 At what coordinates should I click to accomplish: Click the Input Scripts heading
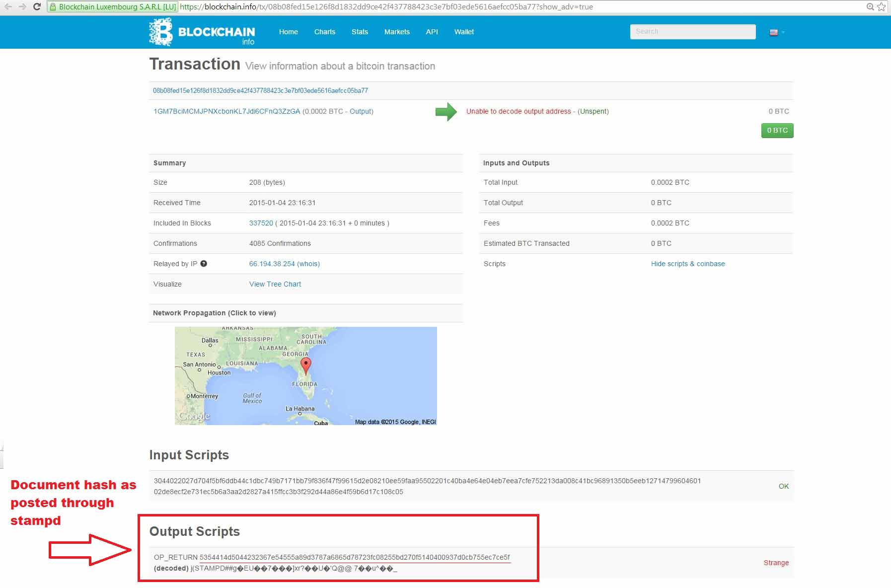[x=189, y=455]
